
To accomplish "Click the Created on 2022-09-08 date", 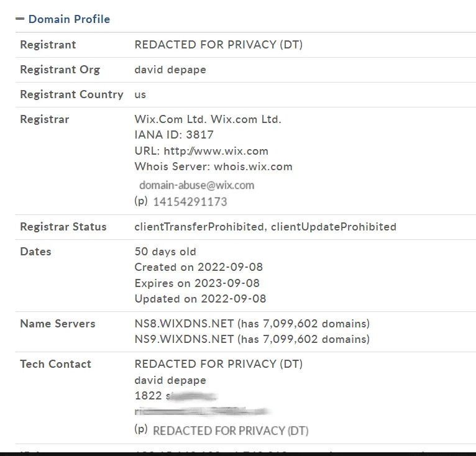I will 198,267.
